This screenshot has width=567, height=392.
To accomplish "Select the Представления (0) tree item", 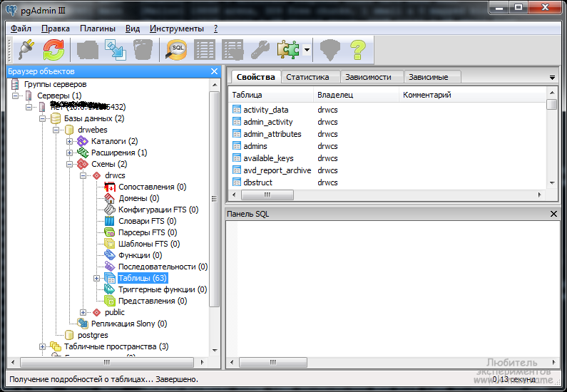I will click(153, 301).
